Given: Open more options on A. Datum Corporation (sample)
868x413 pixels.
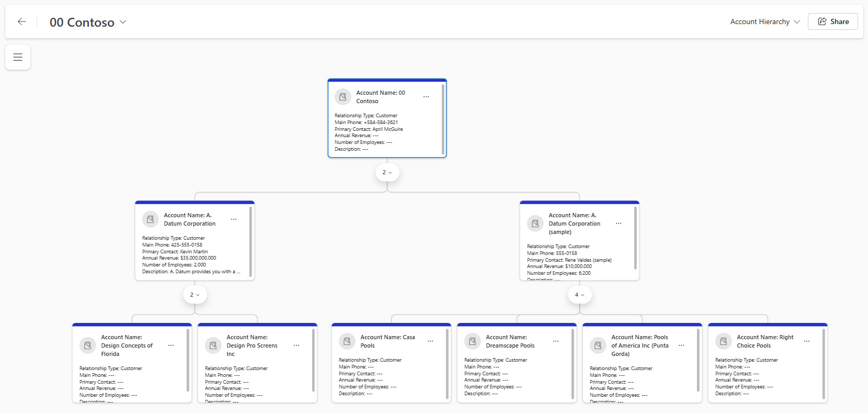Looking at the screenshot, I should [619, 224].
